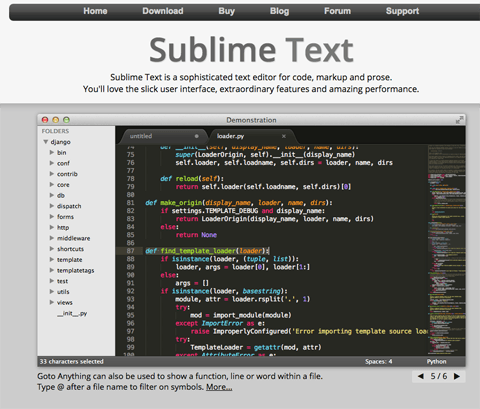
Task: Show the previous demo slide arrow
Action: [421, 376]
